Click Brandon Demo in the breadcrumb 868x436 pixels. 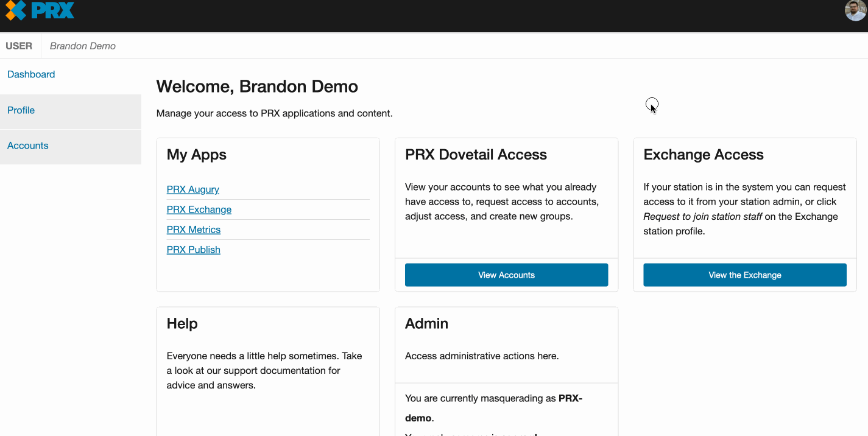(82, 46)
